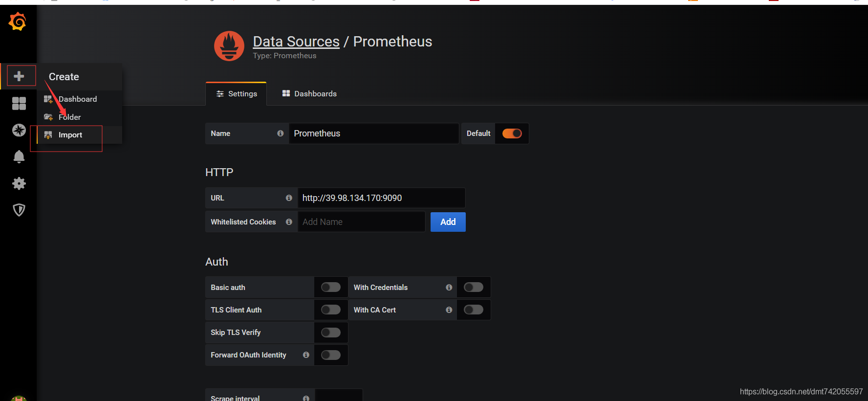The width and height of the screenshot is (868, 401).
Task: Click the Add Name cookie input field
Action: [362, 222]
